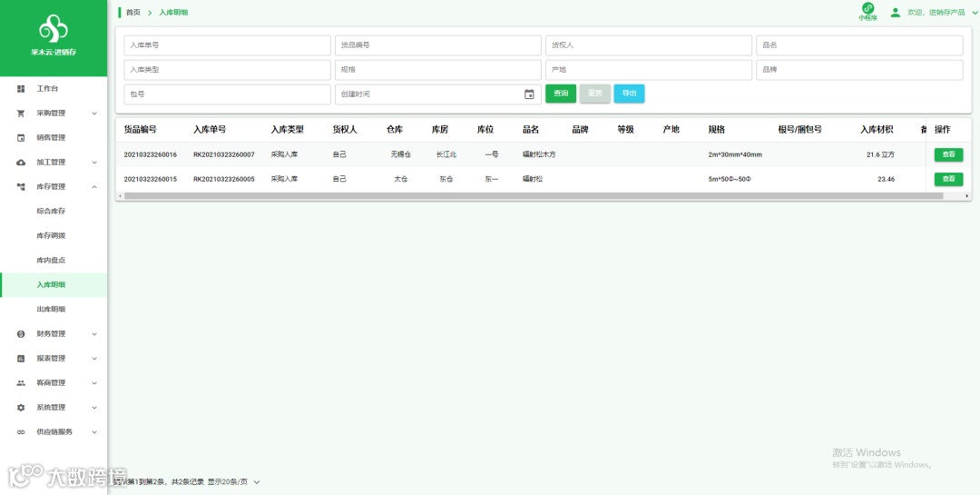
Task: Click the 销售管理 sidebar icon
Action: 21,138
